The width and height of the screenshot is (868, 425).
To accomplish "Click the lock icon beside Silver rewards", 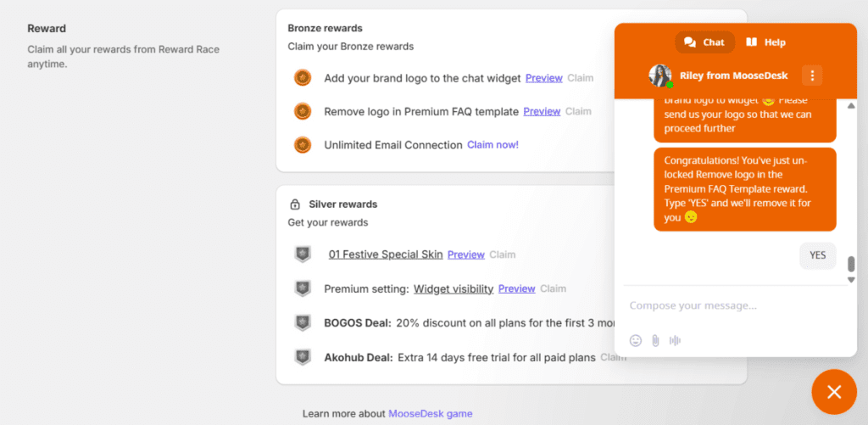I will point(295,204).
